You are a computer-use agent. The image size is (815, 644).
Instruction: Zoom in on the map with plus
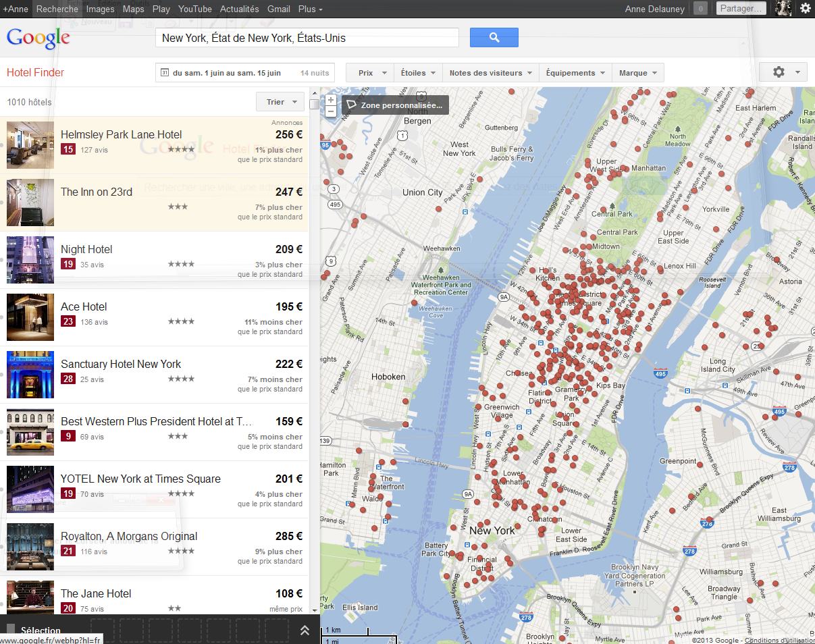click(x=331, y=100)
